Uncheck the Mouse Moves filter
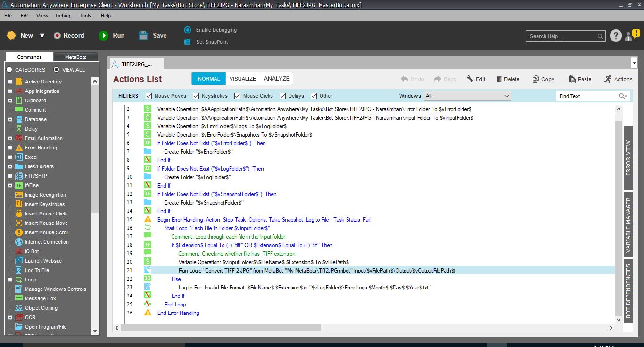Viewport: 644px width, 347px height. (149, 96)
